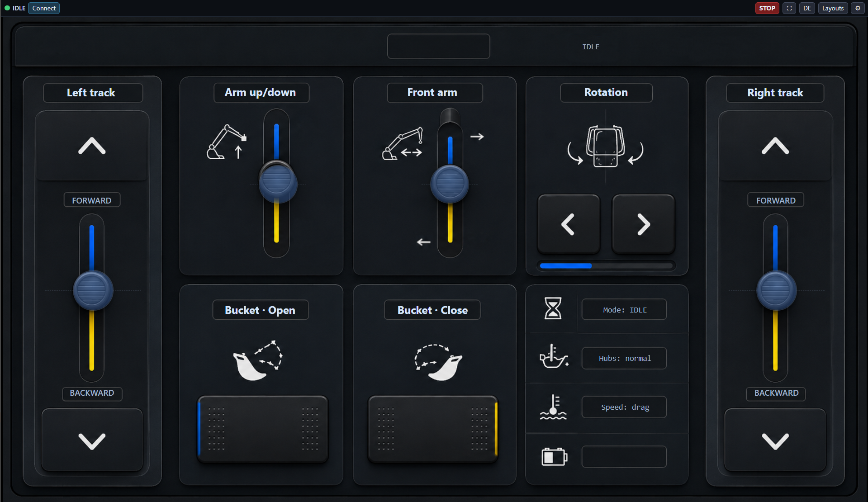Click Left track FORWARD label

pos(92,200)
